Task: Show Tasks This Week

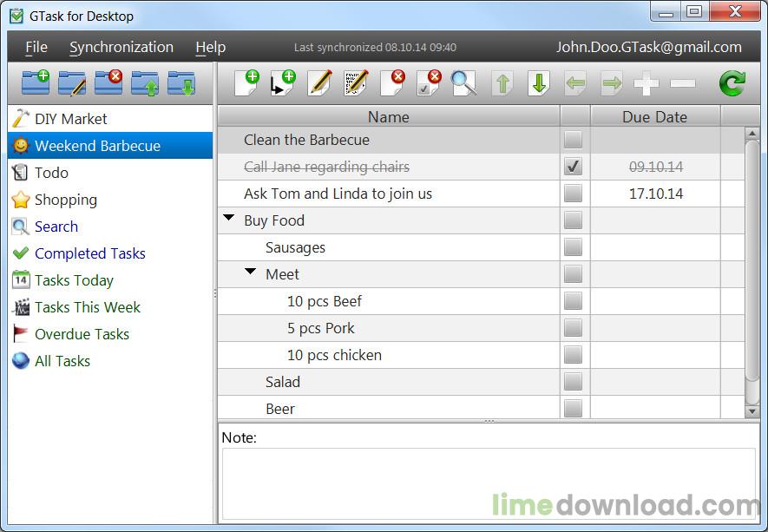Action: tap(111, 307)
